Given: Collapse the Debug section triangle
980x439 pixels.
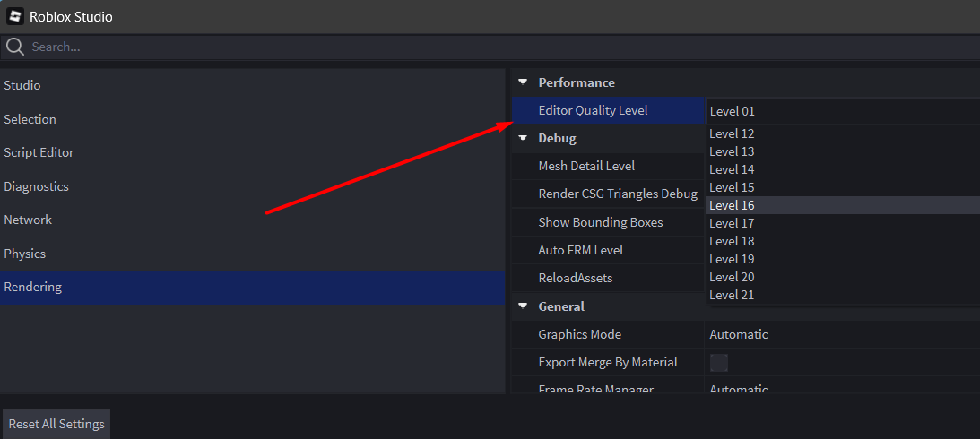Looking at the screenshot, I should click(x=523, y=138).
